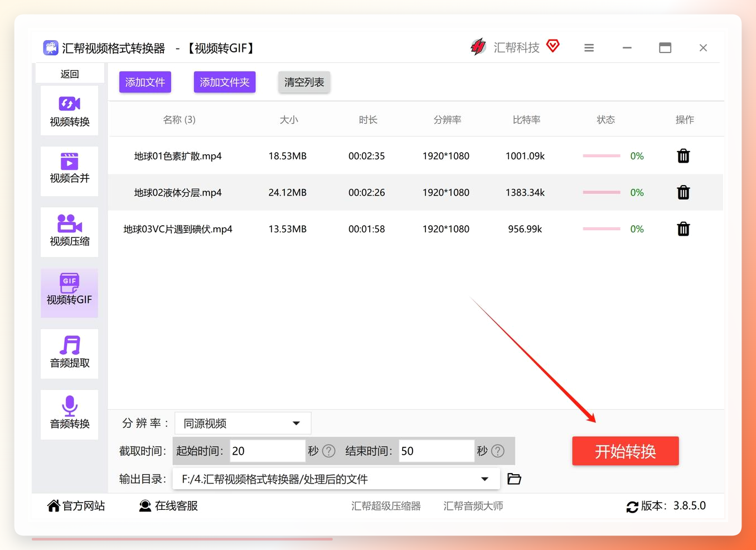
Task: Click the 在线客服 headset icon
Action: (145, 505)
